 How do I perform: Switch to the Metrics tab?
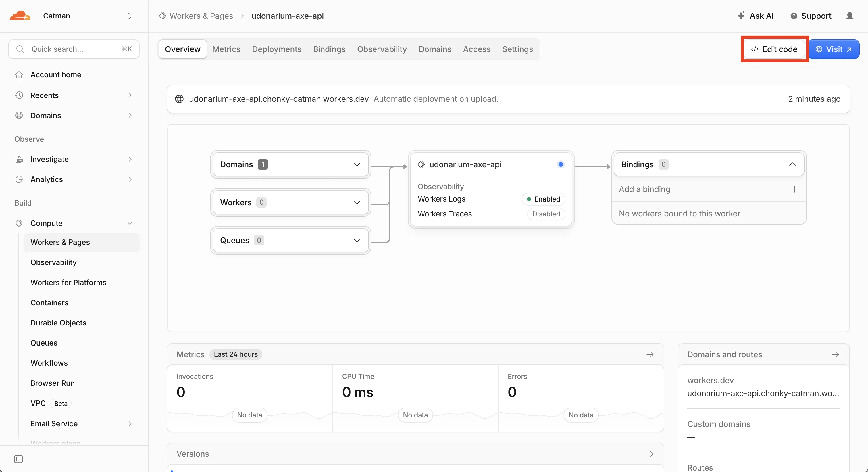point(226,49)
